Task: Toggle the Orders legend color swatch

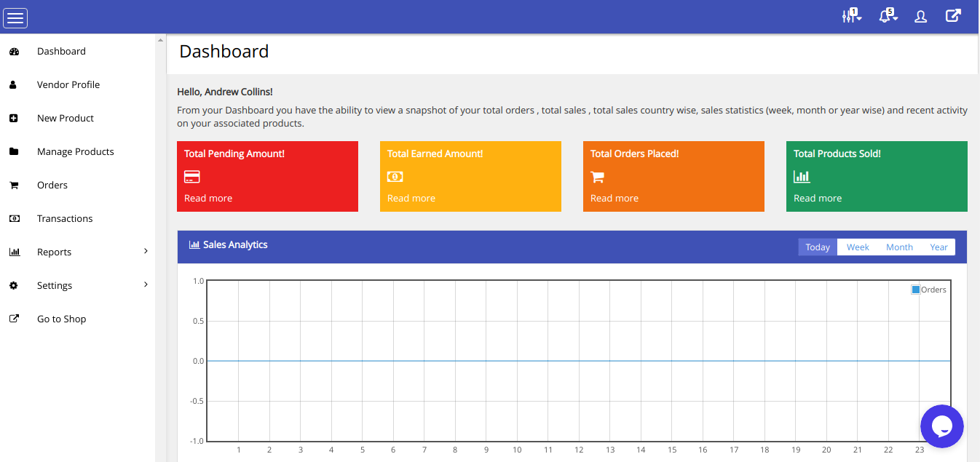Action: [x=916, y=290]
